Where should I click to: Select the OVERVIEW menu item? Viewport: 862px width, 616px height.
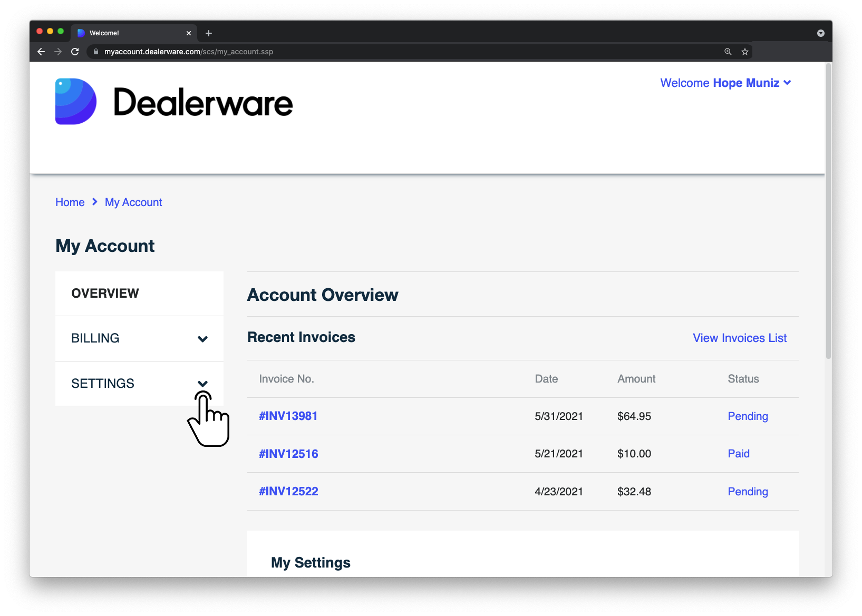pyautogui.click(x=139, y=294)
